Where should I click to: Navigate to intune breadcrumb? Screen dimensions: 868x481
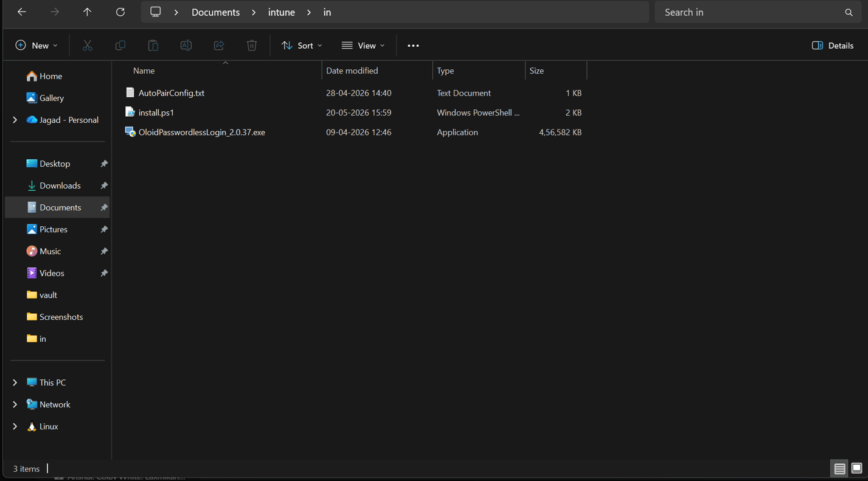(282, 12)
